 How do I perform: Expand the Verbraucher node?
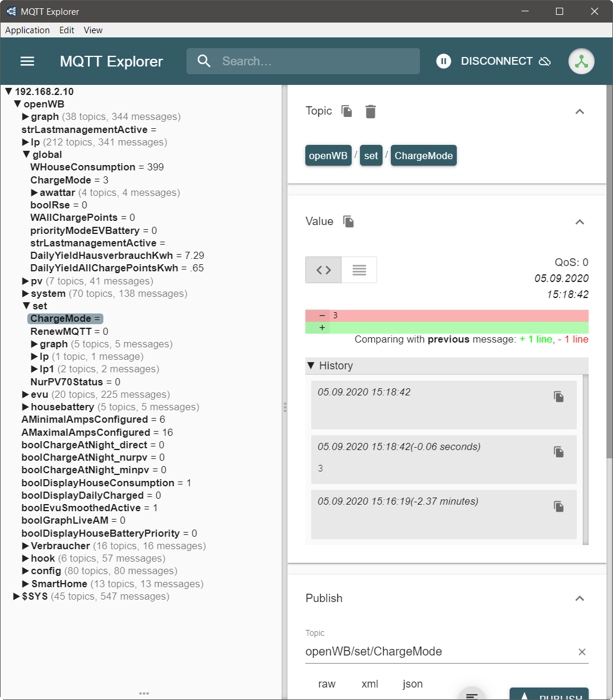pyautogui.click(x=26, y=546)
